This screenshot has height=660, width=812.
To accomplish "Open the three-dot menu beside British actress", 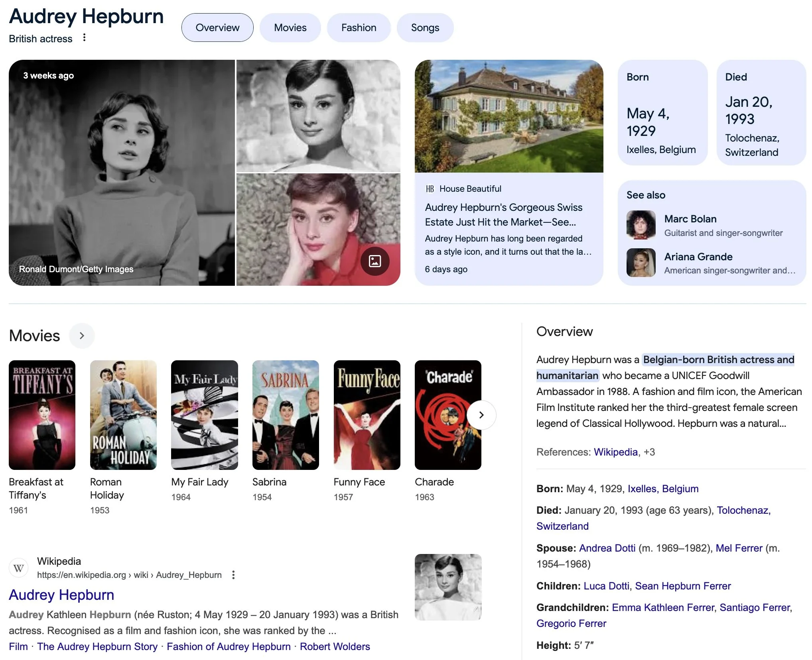I will pyautogui.click(x=84, y=37).
